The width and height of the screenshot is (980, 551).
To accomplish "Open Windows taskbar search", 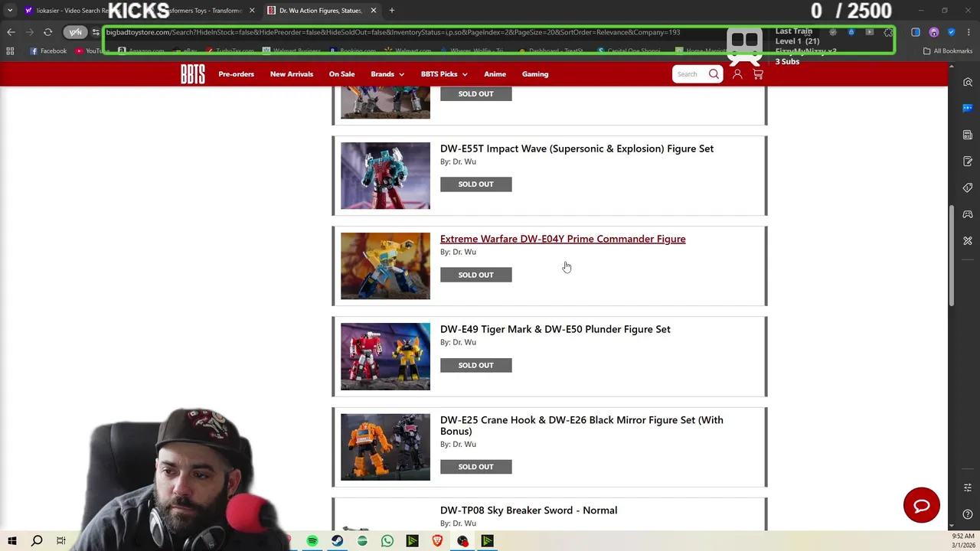I will pyautogui.click(x=37, y=541).
